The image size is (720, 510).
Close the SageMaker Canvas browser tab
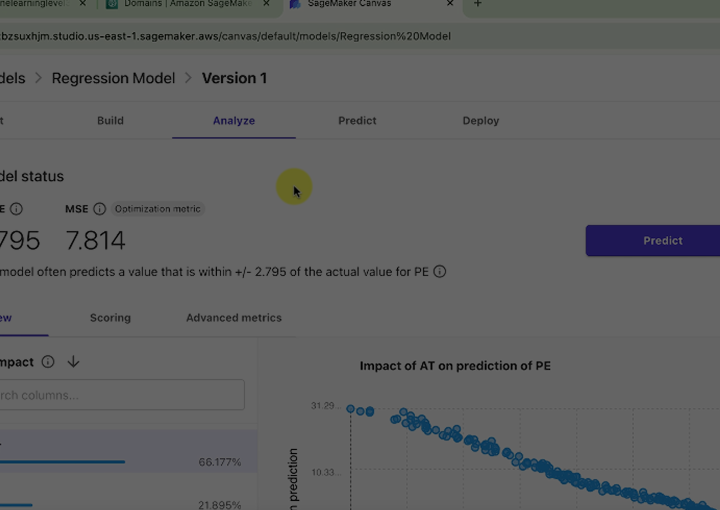pyautogui.click(x=450, y=3)
